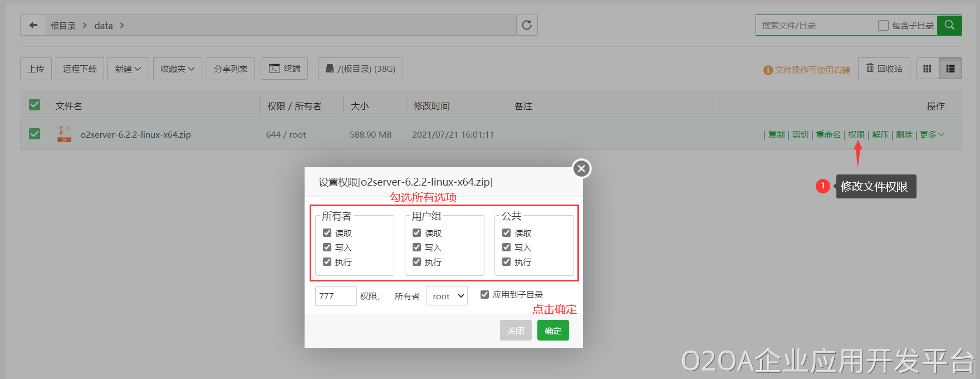Toggle the include subdirectories checkbox
The width and height of the screenshot is (980, 379).
coord(883,25)
